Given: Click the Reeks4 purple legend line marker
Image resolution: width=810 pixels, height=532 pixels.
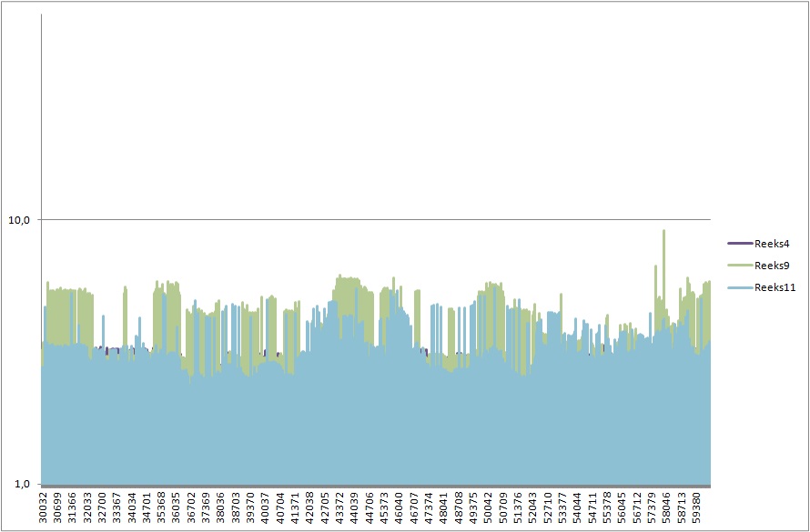Looking at the screenshot, I should (x=739, y=243).
